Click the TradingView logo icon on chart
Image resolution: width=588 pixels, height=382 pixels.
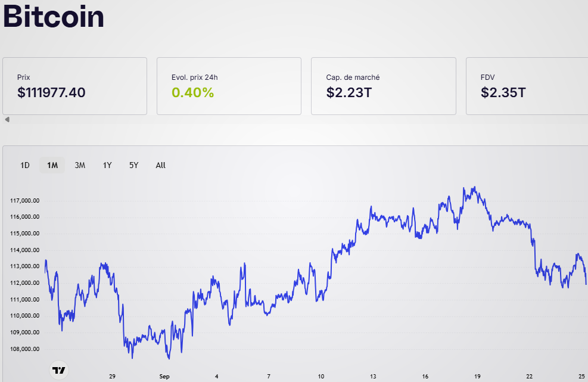pyautogui.click(x=58, y=370)
